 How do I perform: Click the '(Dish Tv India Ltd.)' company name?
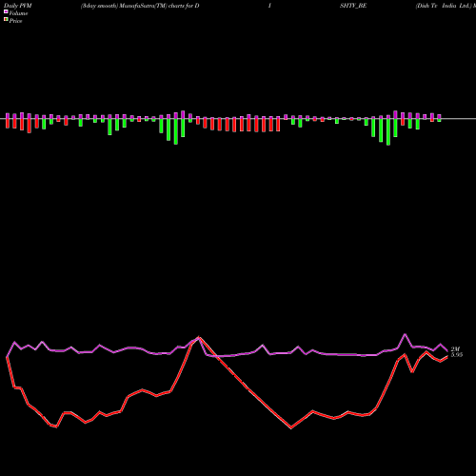444,6
